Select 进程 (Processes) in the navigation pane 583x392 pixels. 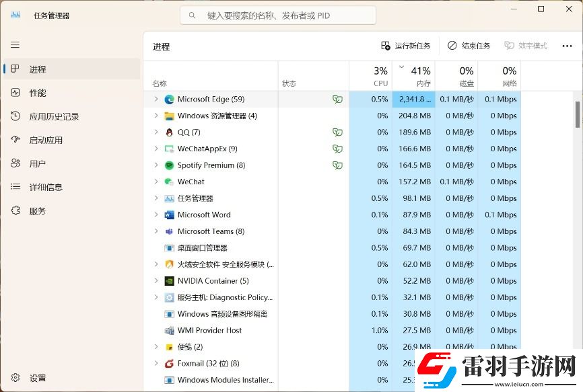pos(40,69)
